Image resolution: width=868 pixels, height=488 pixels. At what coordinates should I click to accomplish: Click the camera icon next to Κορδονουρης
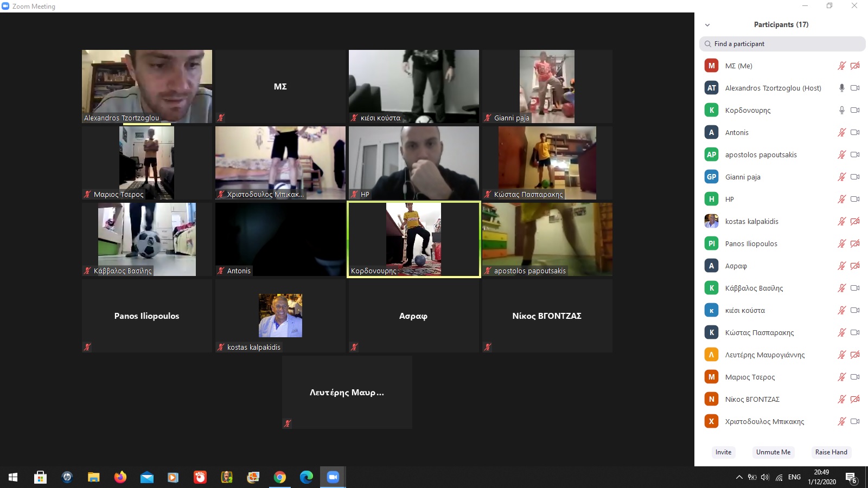coord(855,110)
